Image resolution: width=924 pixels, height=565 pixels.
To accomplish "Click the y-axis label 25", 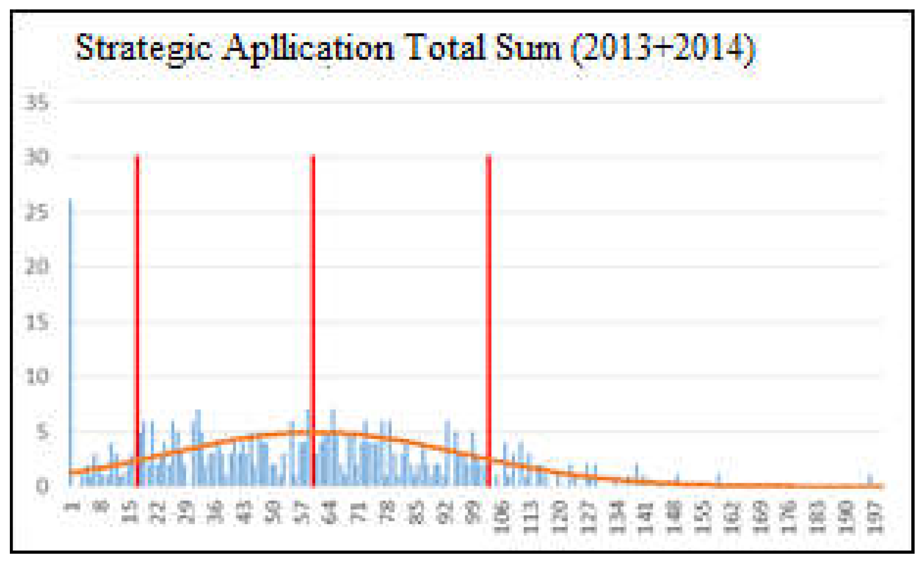I will 37,212.
